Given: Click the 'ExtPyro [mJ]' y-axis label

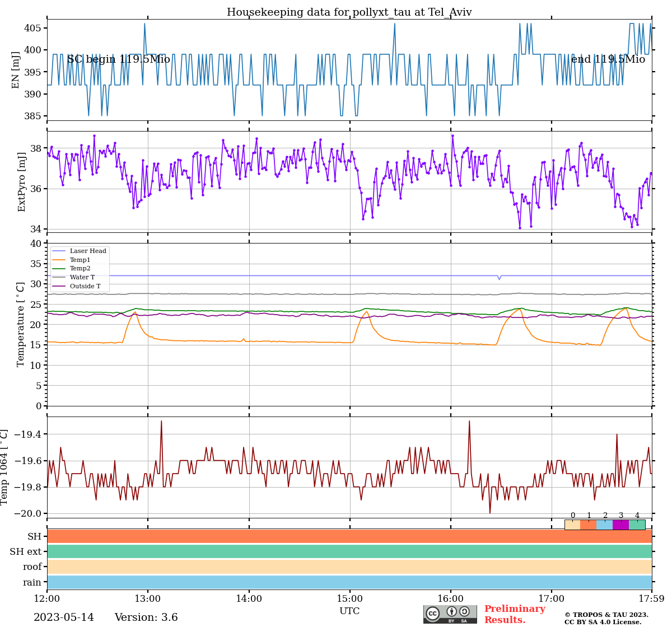Looking at the screenshot, I should (22, 182).
